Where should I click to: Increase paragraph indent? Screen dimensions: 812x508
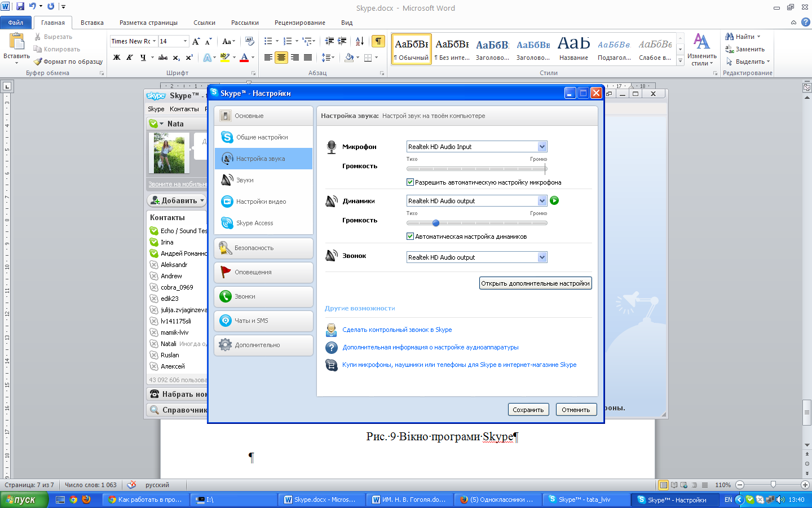342,41
